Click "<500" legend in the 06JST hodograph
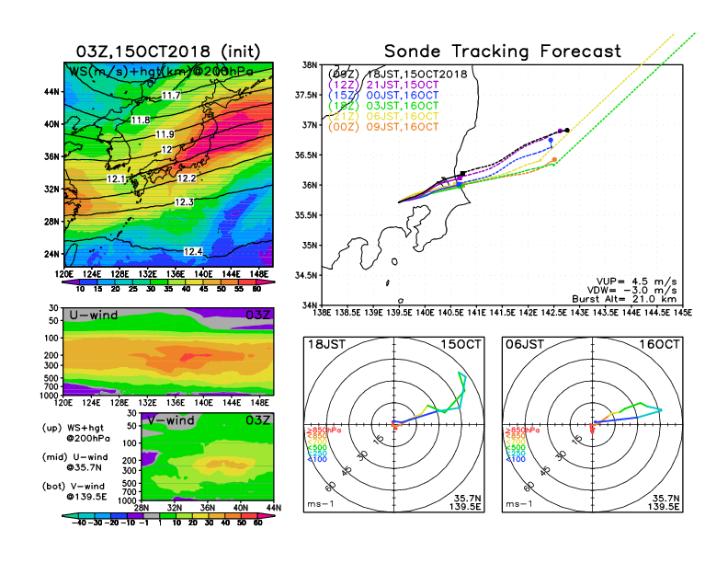The image size is (728, 563). click(x=516, y=448)
